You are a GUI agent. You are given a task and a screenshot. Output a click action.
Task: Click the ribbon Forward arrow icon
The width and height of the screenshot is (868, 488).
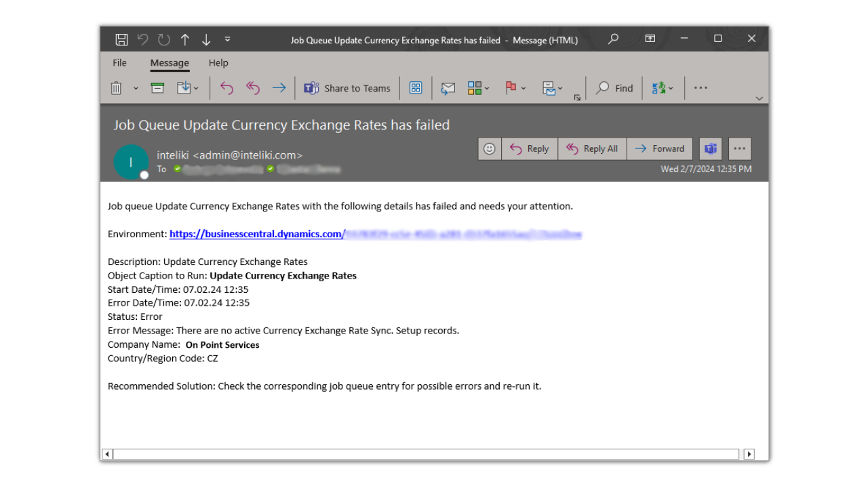(279, 88)
